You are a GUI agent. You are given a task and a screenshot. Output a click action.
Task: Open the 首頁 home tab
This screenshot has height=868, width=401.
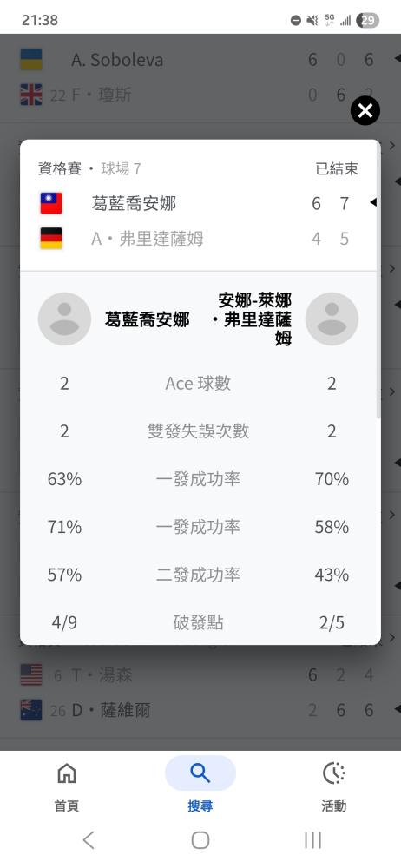(x=67, y=786)
